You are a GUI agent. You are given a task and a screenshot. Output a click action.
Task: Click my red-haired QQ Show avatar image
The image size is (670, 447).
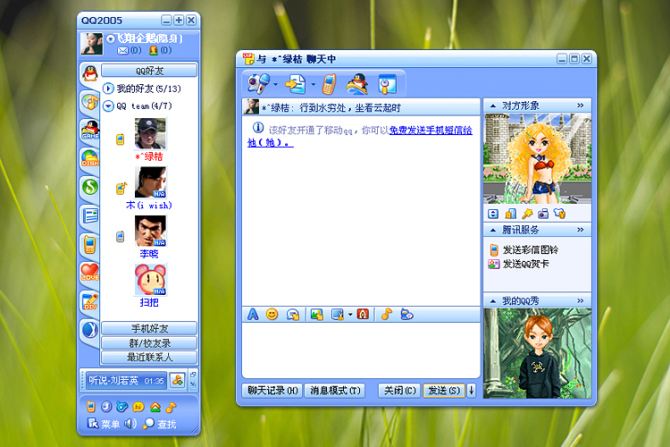pyautogui.click(x=538, y=353)
